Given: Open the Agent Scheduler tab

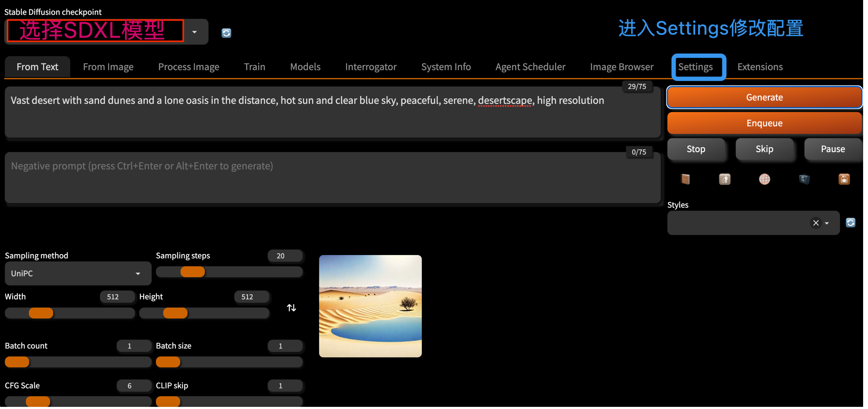Looking at the screenshot, I should [530, 67].
